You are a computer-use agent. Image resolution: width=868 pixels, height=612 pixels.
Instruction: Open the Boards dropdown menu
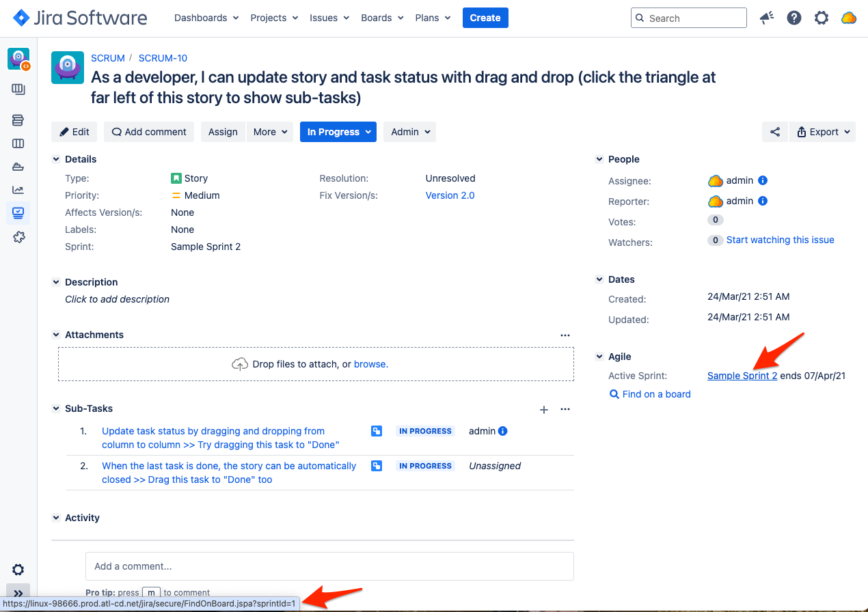click(382, 18)
